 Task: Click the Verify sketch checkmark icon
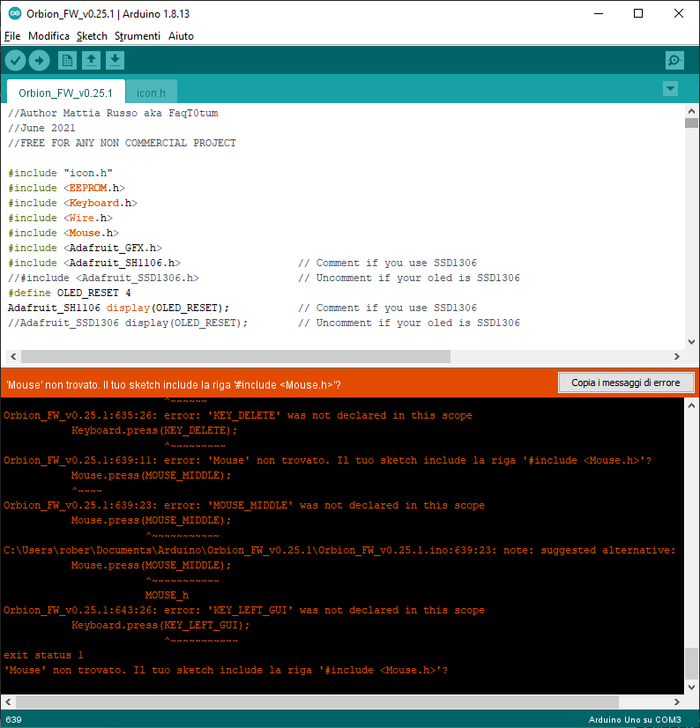pyautogui.click(x=16, y=61)
